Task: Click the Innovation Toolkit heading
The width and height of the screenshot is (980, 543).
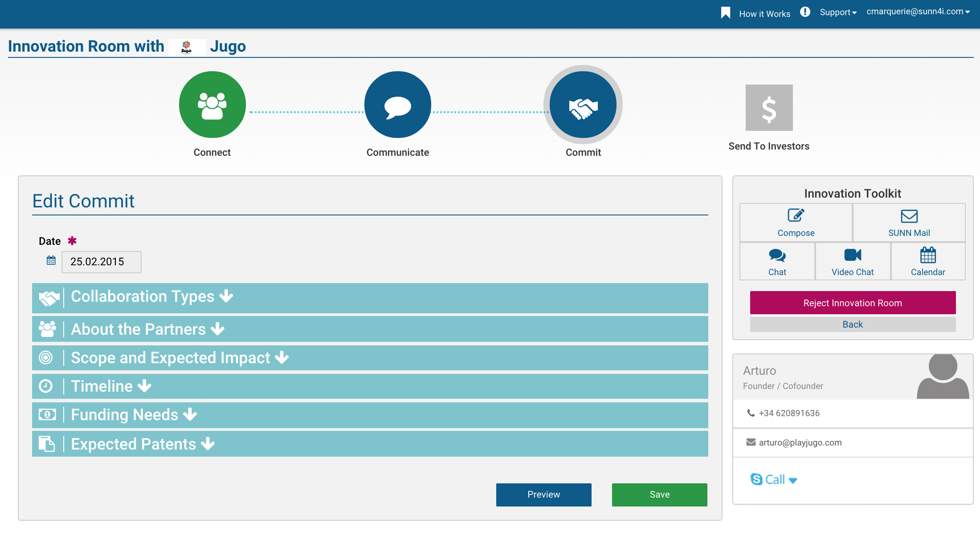Action: coord(853,193)
